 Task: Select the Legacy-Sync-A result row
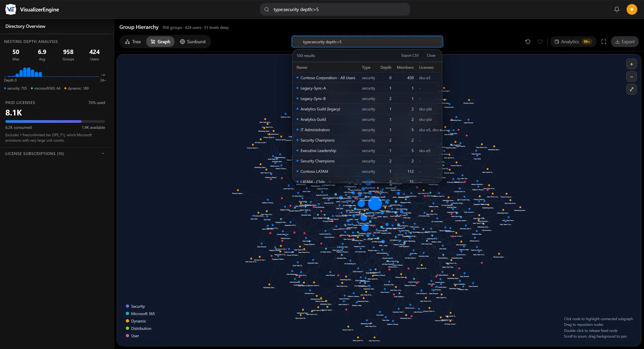(x=367, y=88)
